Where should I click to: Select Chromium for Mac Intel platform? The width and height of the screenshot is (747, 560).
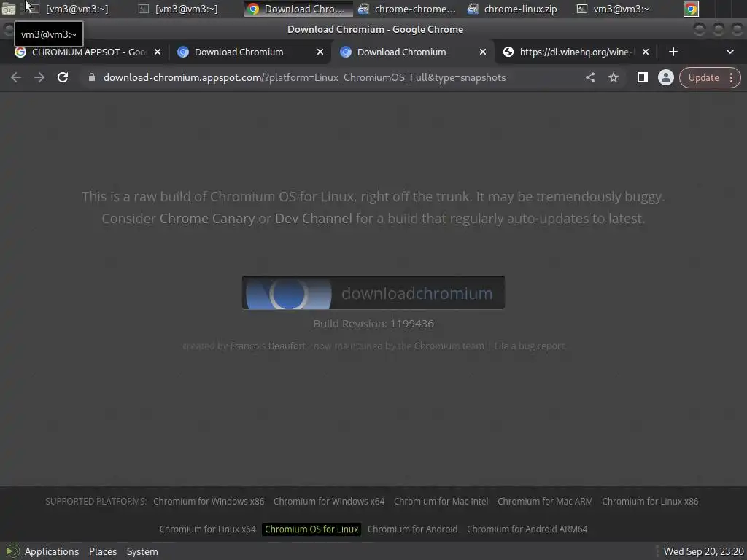(x=441, y=502)
